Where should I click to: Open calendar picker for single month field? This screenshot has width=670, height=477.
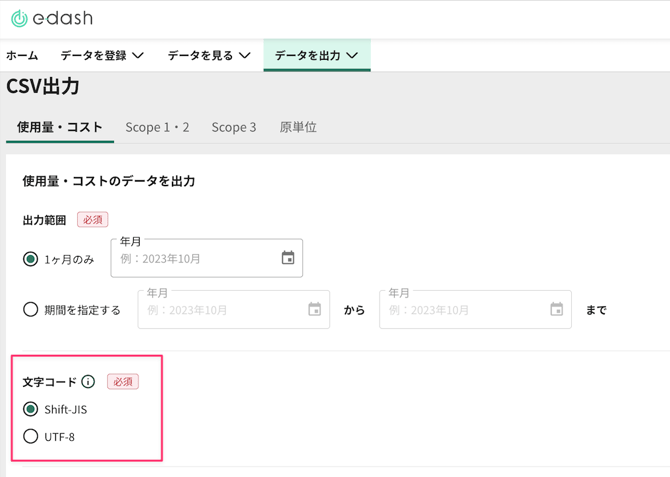tap(288, 258)
